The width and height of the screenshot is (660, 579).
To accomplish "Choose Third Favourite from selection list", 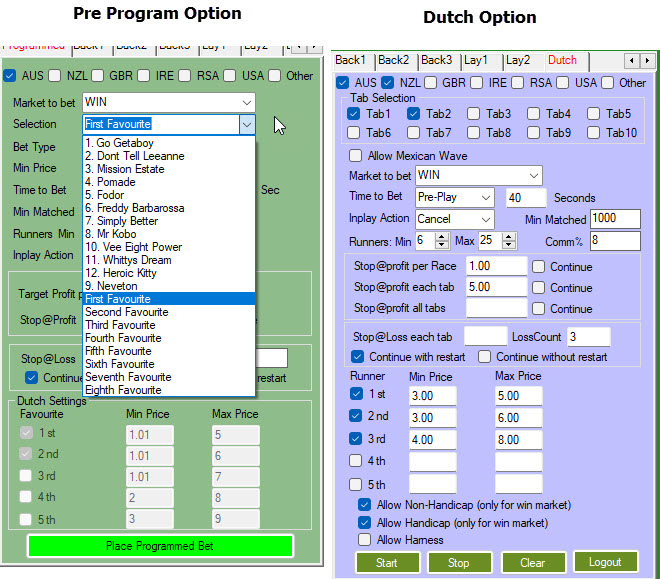I will [x=120, y=325].
